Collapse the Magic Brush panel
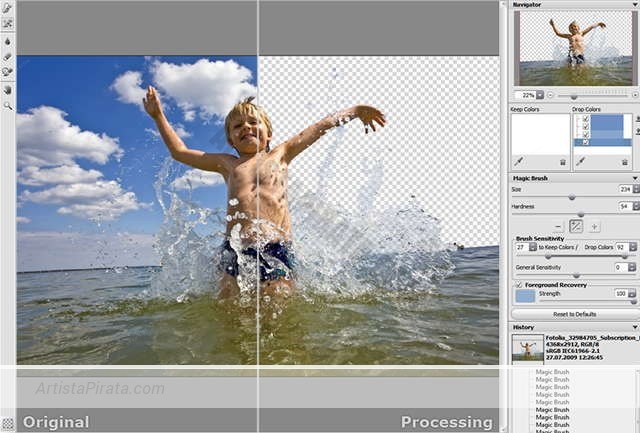Image resolution: width=640 pixels, height=433 pixels. (x=634, y=177)
